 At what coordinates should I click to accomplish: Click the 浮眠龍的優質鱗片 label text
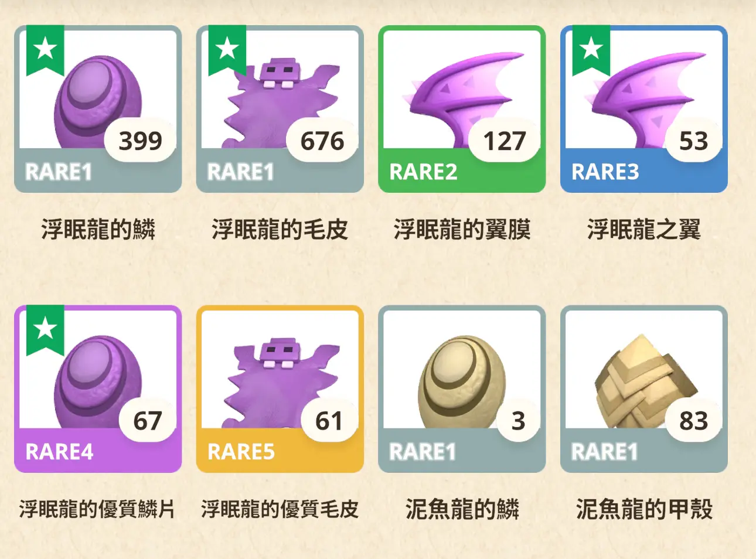coord(97,509)
